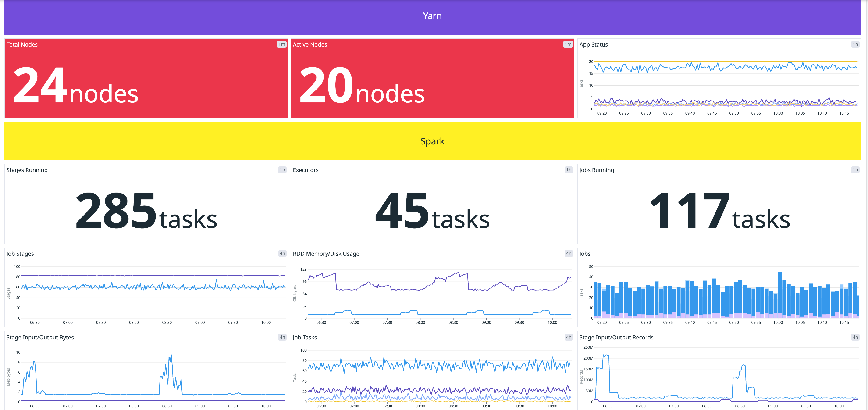The image size is (868, 410).
Task: Open the Job Tasks panel title menu
Action: pos(305,337)
